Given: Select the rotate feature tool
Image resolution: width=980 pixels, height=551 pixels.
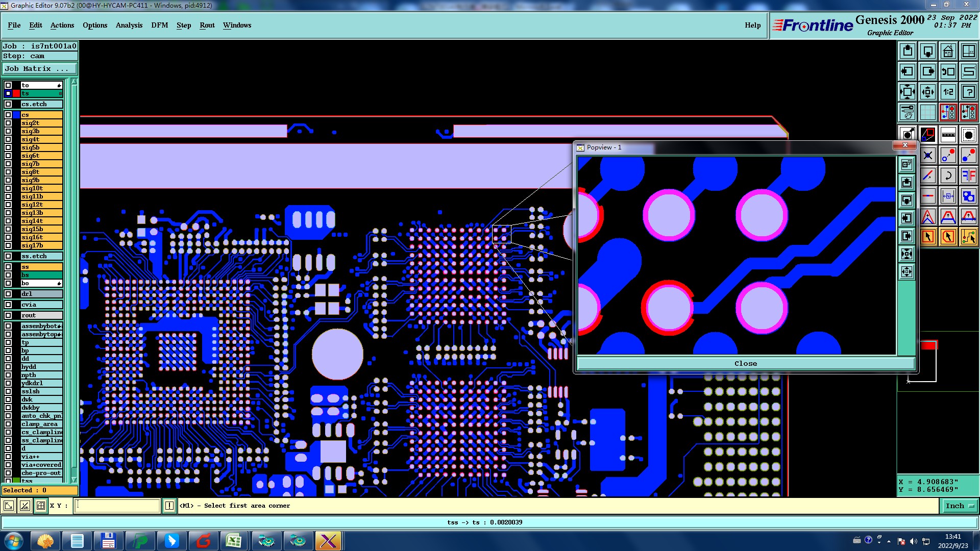Looking at the screenshot, I should [948, 176].
